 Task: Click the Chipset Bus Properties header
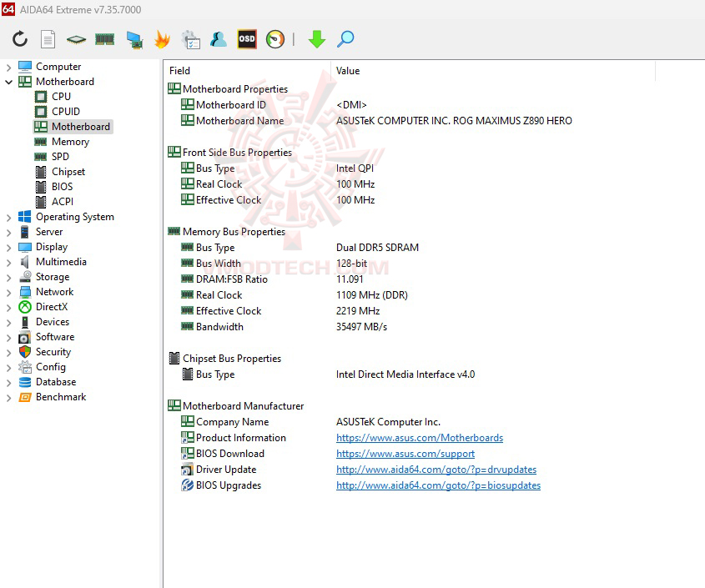[x=224, y=359]
